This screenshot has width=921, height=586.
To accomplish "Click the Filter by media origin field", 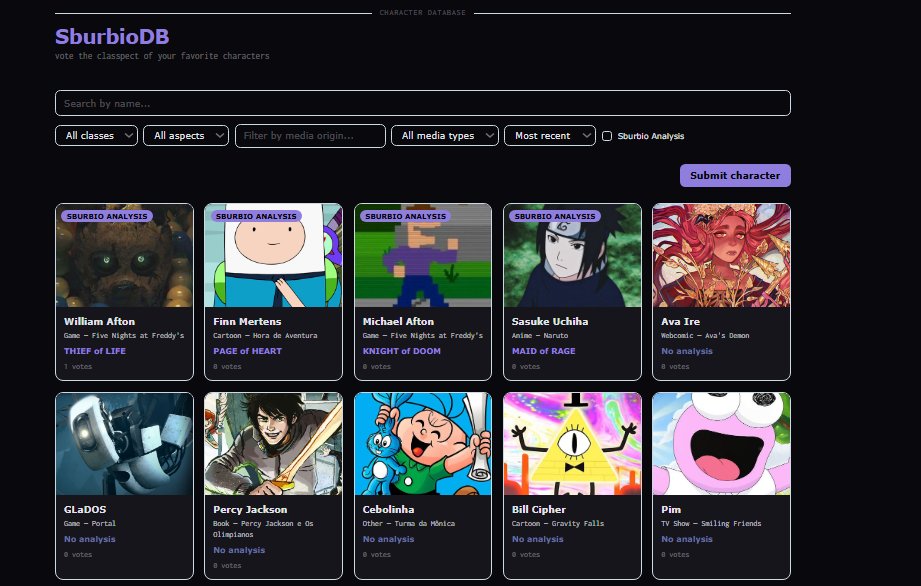I will pos(310,136).
